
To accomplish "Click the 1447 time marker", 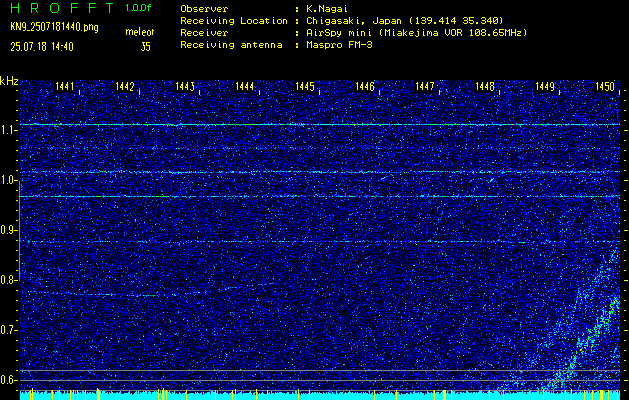I will [x=425, y=86].
